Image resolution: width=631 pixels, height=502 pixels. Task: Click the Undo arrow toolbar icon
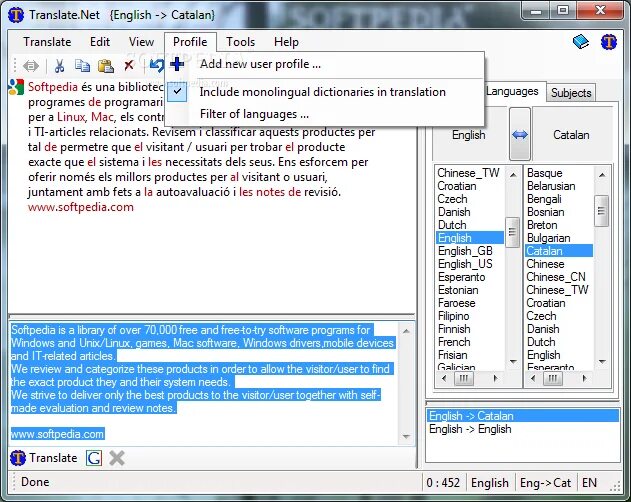click(x=157, y=65)
